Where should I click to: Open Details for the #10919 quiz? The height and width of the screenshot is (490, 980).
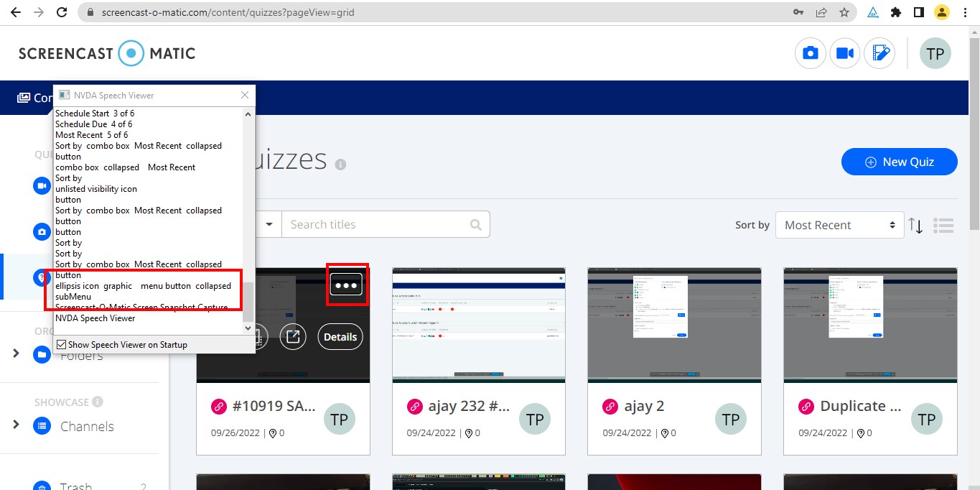[340, 336]
